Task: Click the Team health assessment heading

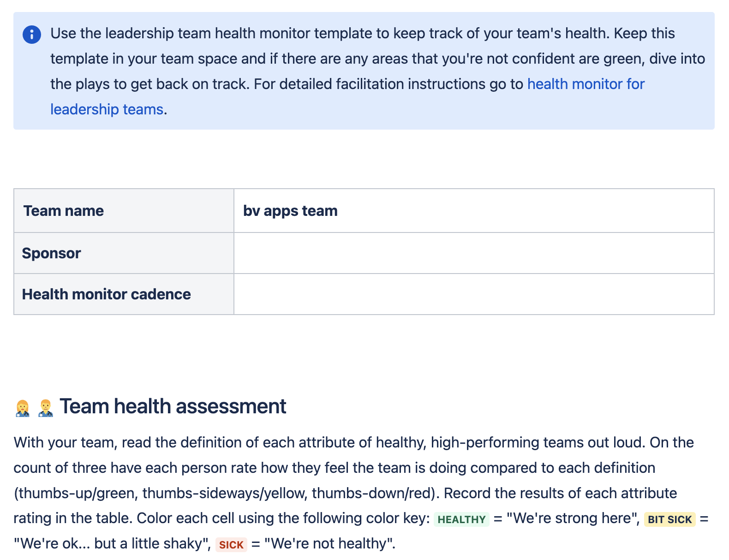Action: coord(173,406)
